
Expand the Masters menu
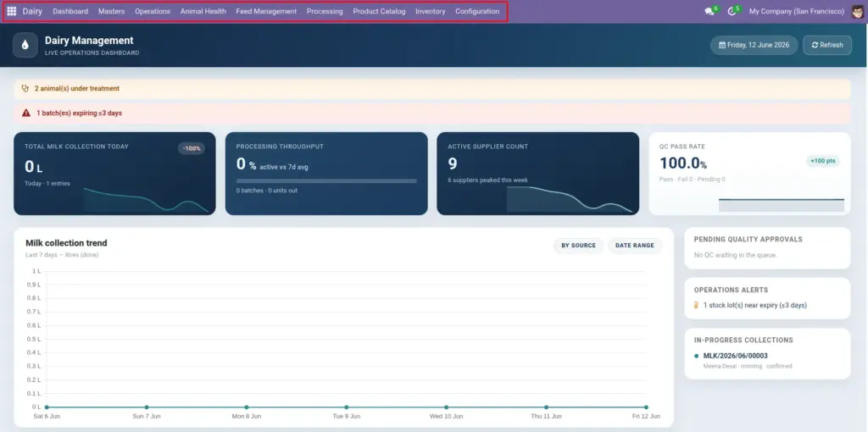coord(111,11)
